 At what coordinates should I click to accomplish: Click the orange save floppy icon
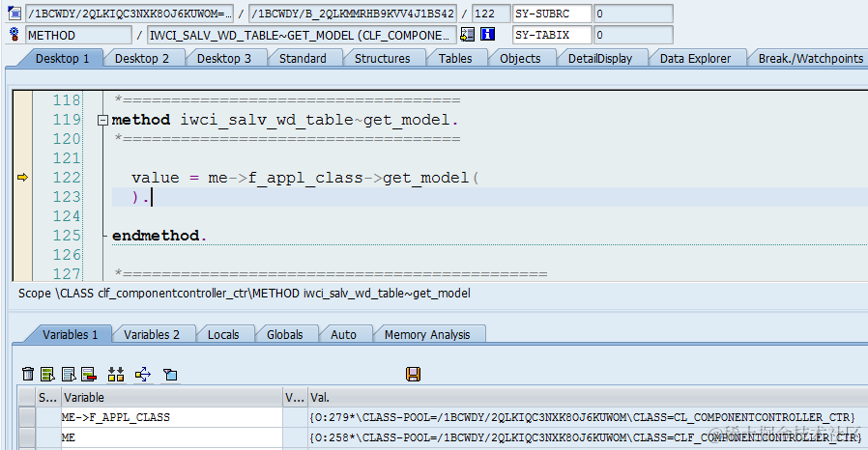413,375
